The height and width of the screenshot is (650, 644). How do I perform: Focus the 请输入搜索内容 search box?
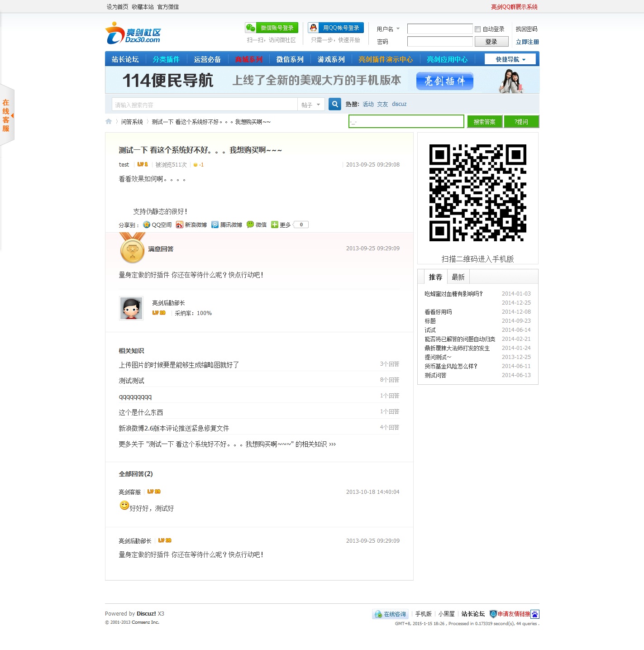pos(205,105)
